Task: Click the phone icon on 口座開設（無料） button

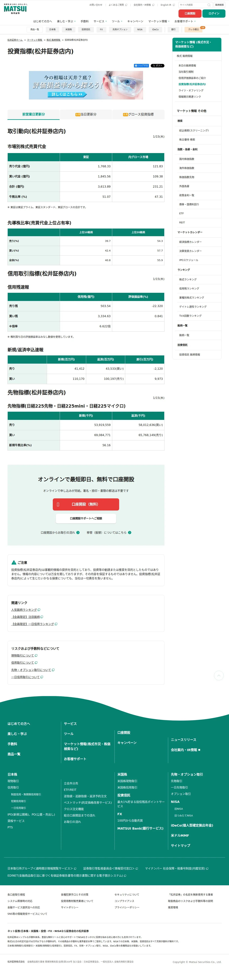Action: click(58, 504)
